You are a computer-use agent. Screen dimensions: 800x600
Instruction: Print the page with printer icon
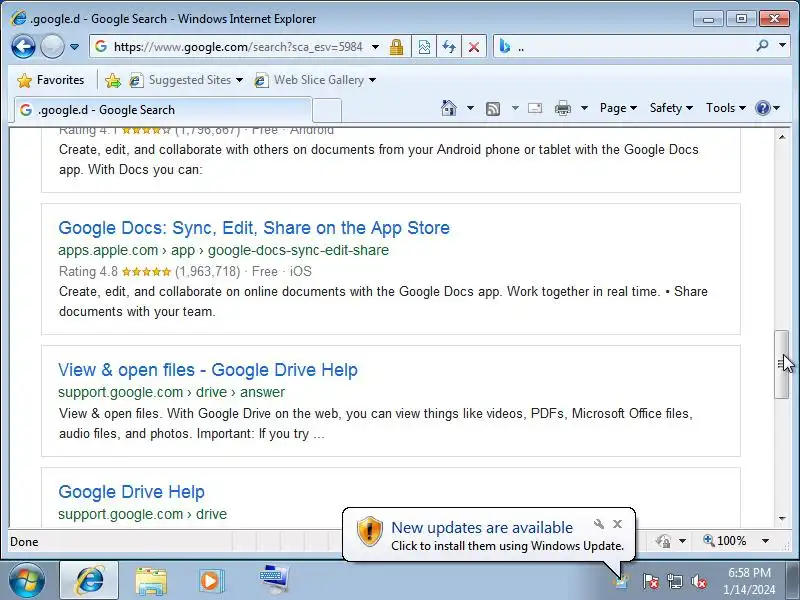click(x=563, y=108)
